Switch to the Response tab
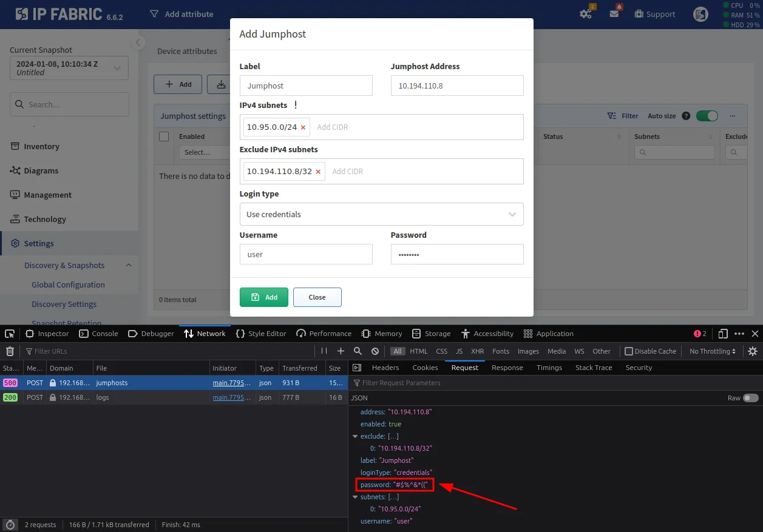The width and height of the screenshot is (763, 532). tap(507, 368)
